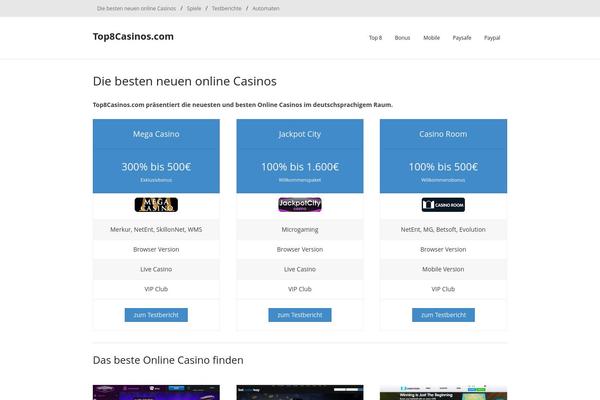
Task: Click the Casino Room card title
Action: click(443, 134)
